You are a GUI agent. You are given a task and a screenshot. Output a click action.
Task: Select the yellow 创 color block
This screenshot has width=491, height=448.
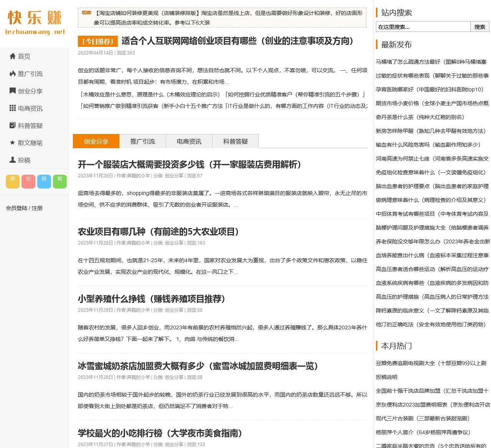(x=13, y=181)
